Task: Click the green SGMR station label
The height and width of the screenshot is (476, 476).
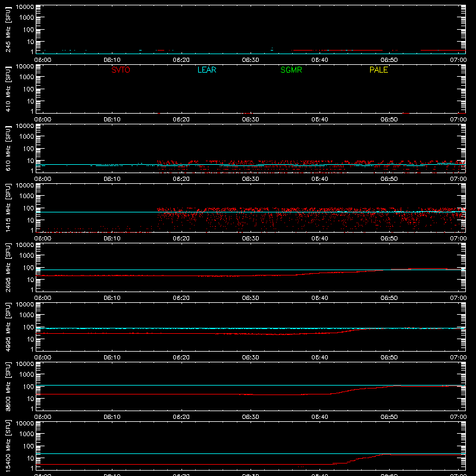Action: [x=291, y=70]
